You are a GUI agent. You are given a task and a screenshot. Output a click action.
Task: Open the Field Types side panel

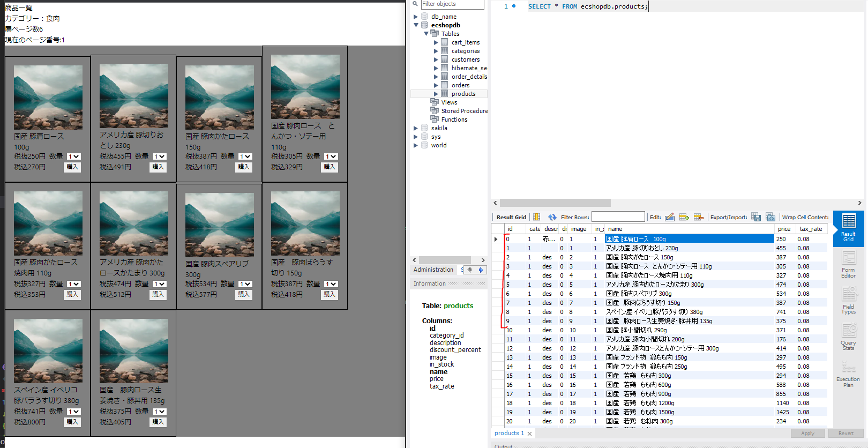[x=849, y=301]
